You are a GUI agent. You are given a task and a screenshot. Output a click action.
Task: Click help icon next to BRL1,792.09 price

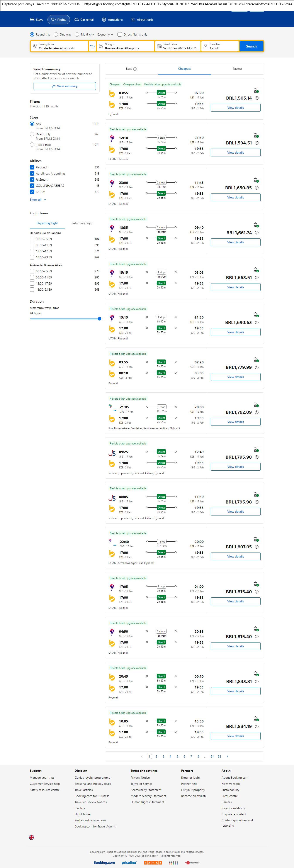pyautogui.click(x=257, y=412)
